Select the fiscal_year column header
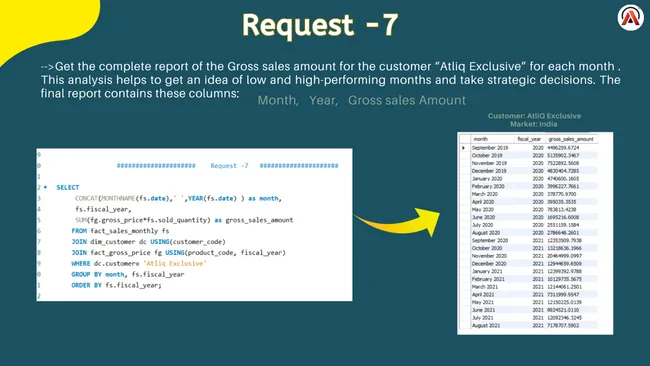 [x=529, y=139]
